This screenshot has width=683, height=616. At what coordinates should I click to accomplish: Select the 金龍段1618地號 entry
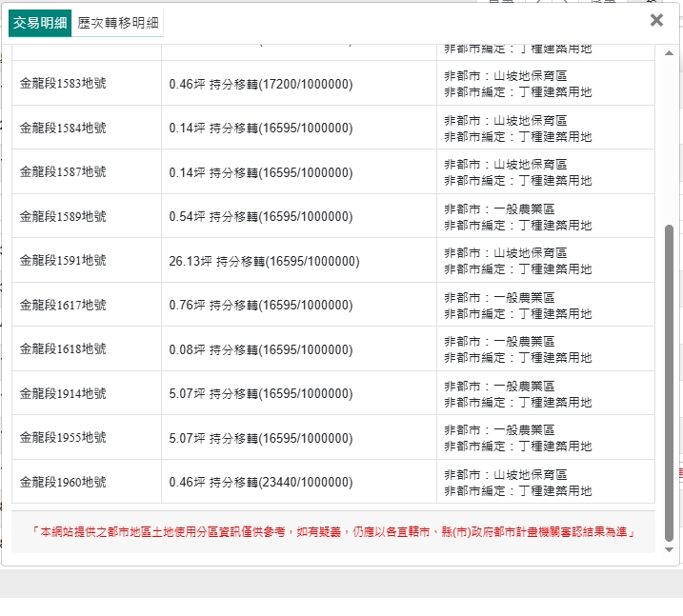[x=63, y=349]
